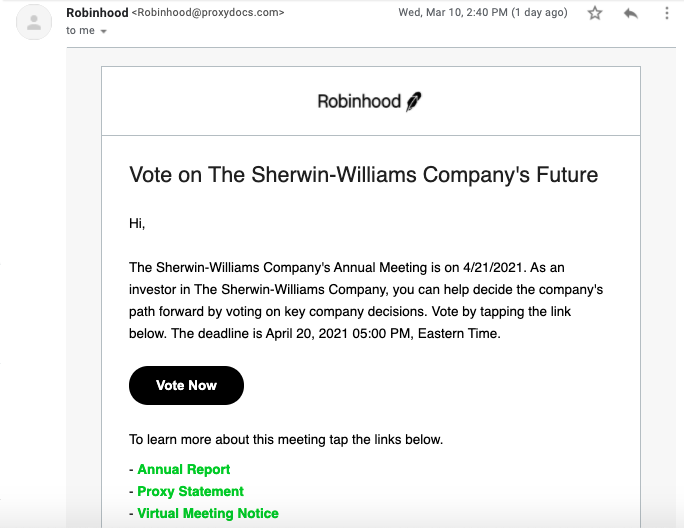
Task: Click the Vote Now button
Action: pyautogui.click(x=186, y=385)
